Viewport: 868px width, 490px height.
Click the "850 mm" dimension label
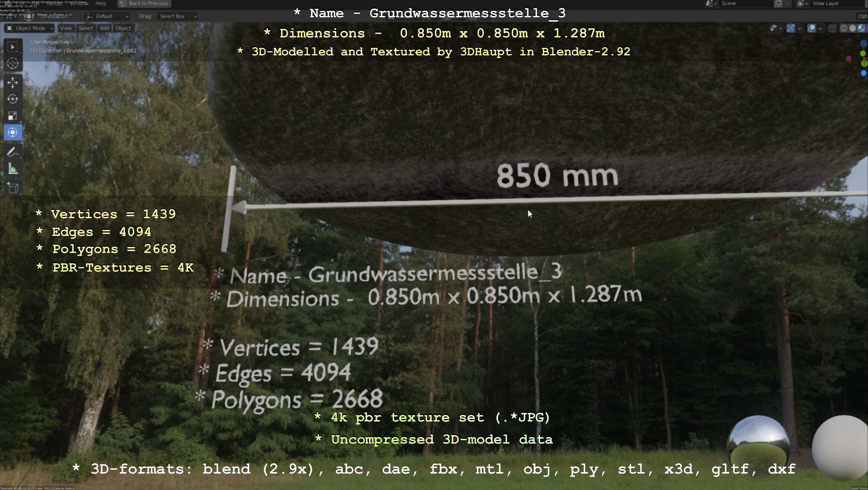(x=557, y=176)
